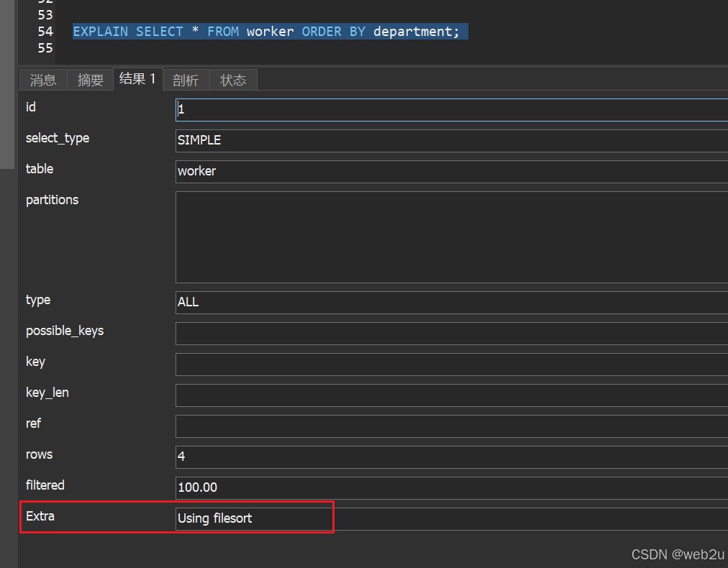Click the vertical scrollbar on the left edge

(7, 86)
